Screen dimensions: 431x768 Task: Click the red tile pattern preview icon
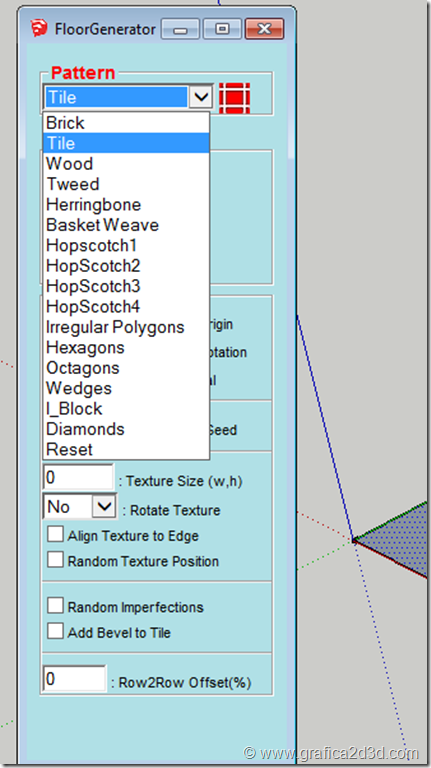click(x=234, y=97)
